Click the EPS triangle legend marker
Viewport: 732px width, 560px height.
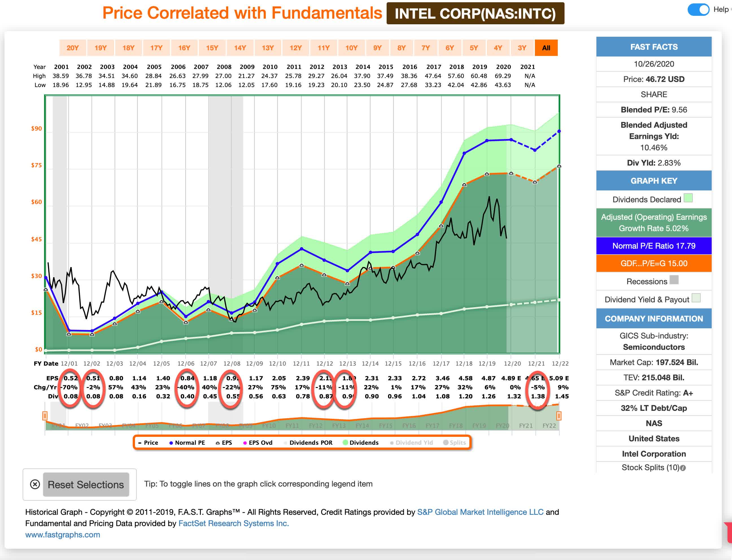217,443
